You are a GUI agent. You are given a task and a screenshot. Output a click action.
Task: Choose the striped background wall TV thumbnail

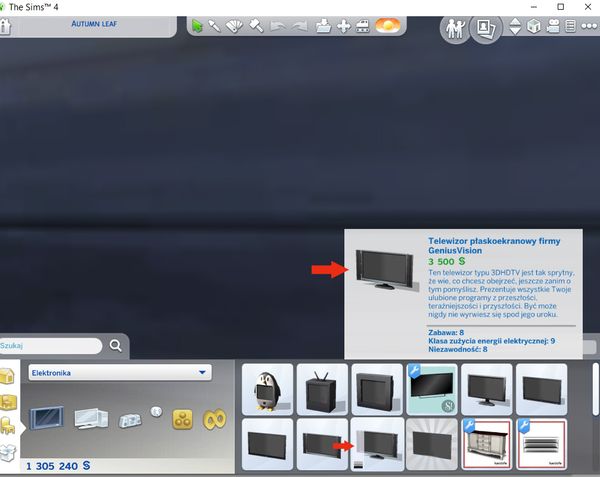432,444
